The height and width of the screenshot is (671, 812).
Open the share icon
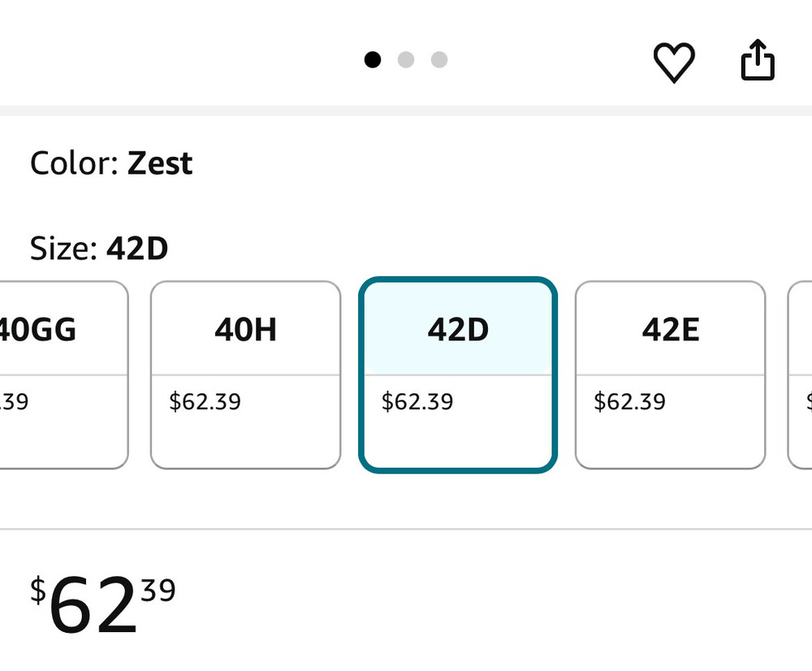(x=758, y=59)
